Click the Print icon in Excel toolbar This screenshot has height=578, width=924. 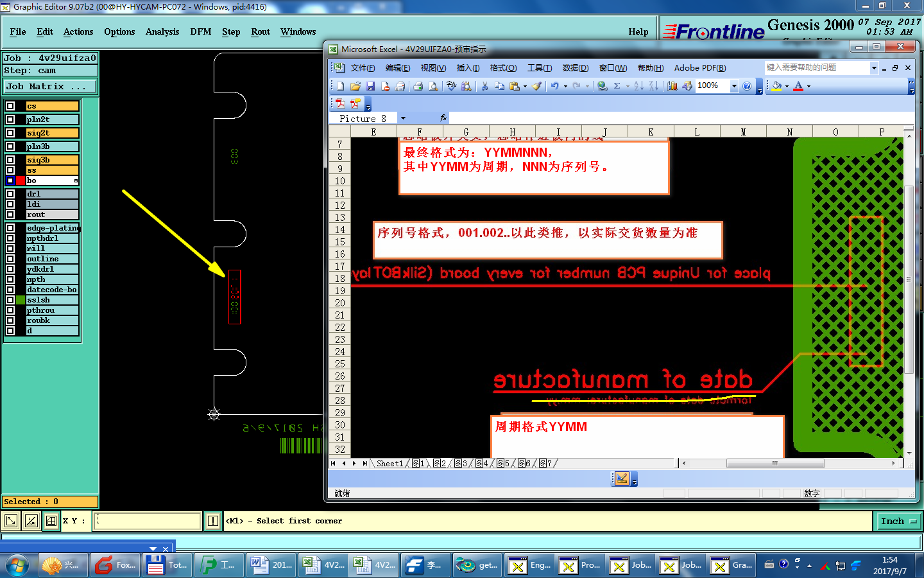coord(418,86)
